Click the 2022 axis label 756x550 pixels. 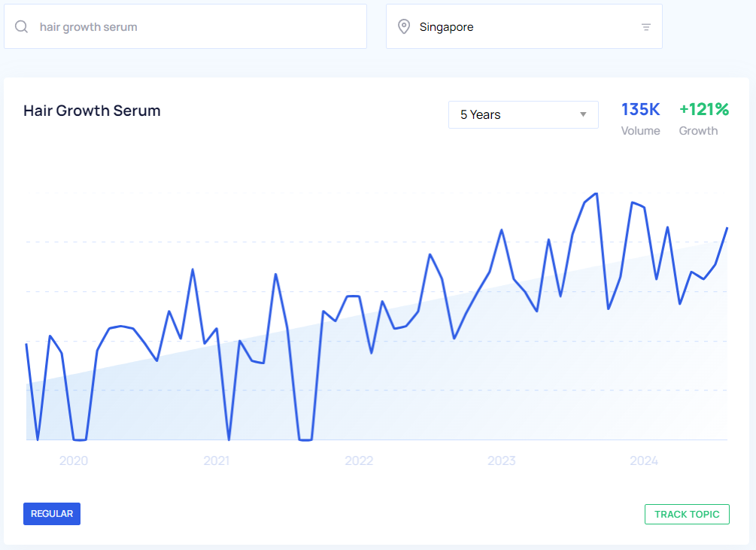tap(359, 460)
